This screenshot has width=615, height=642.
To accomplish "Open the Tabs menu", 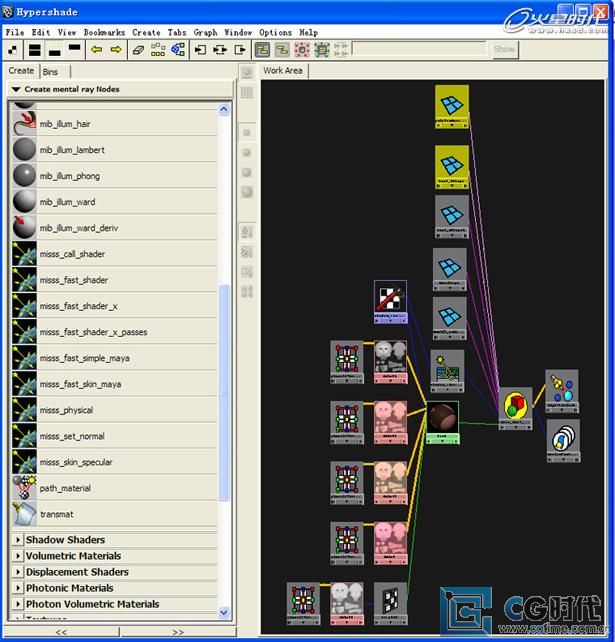I will coord(177,32).
